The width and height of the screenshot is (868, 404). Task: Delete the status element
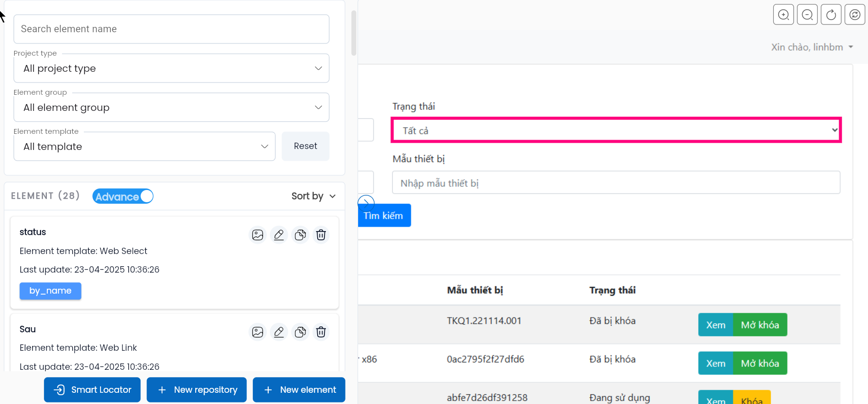click(x=321, y=235)
